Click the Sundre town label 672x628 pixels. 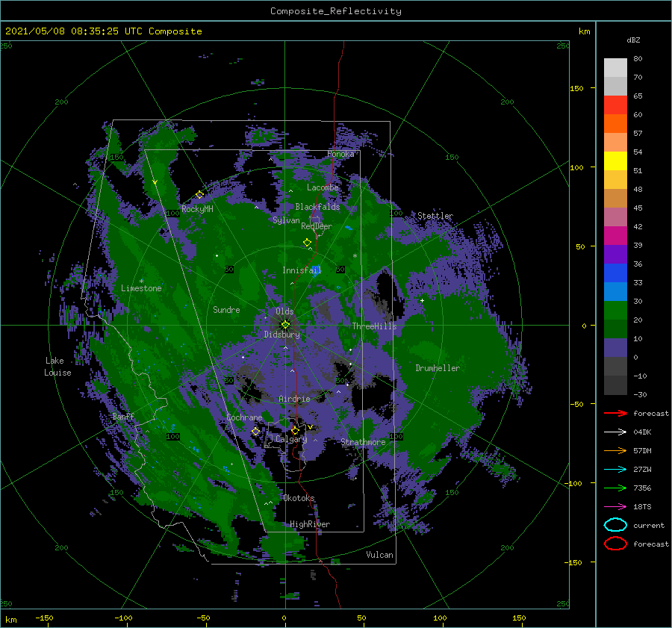pyautogui.click(x=226, y=309)
